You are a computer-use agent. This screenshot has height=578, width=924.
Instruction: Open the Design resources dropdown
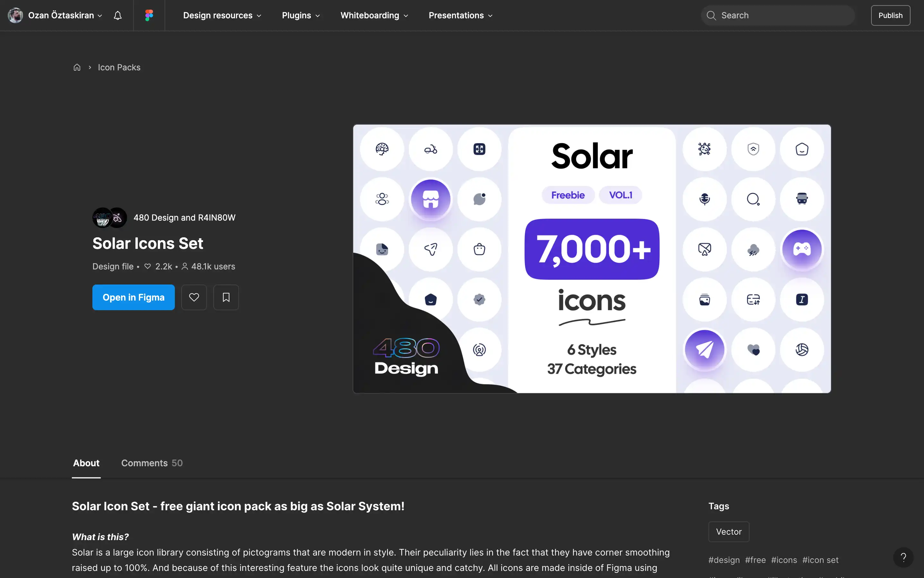coord(222,15)
